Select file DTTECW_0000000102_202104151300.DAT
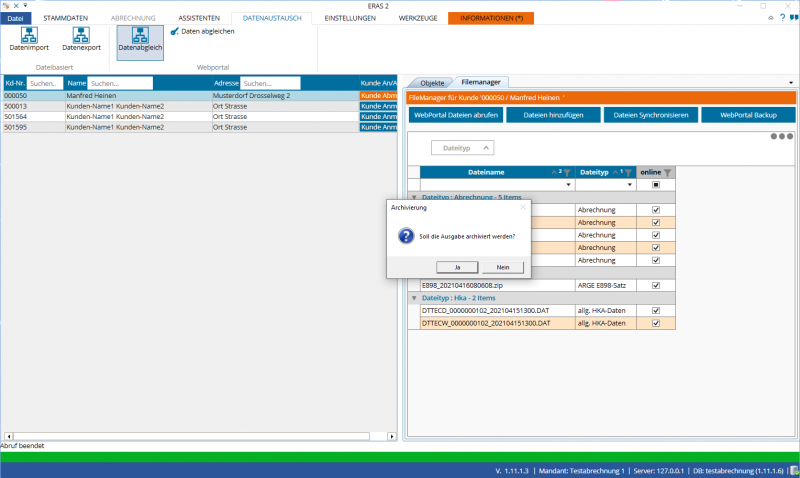Image resolution: width=800 pixels, height=478 pixels. pos(497,323)
